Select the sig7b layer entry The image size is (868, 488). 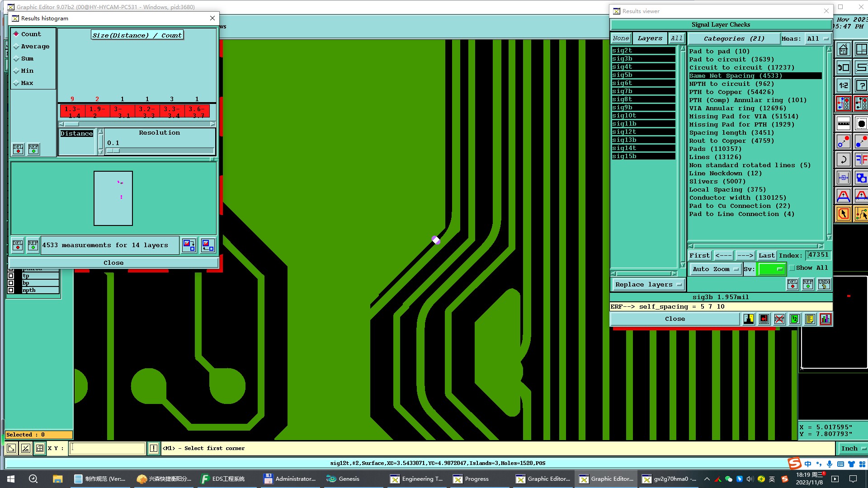click(x=643, y=91)
